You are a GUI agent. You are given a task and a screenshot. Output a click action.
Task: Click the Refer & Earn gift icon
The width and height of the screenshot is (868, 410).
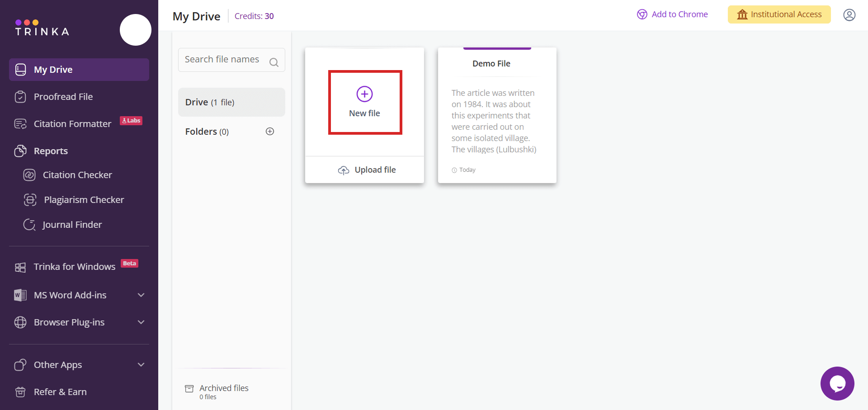coord(20,392)
